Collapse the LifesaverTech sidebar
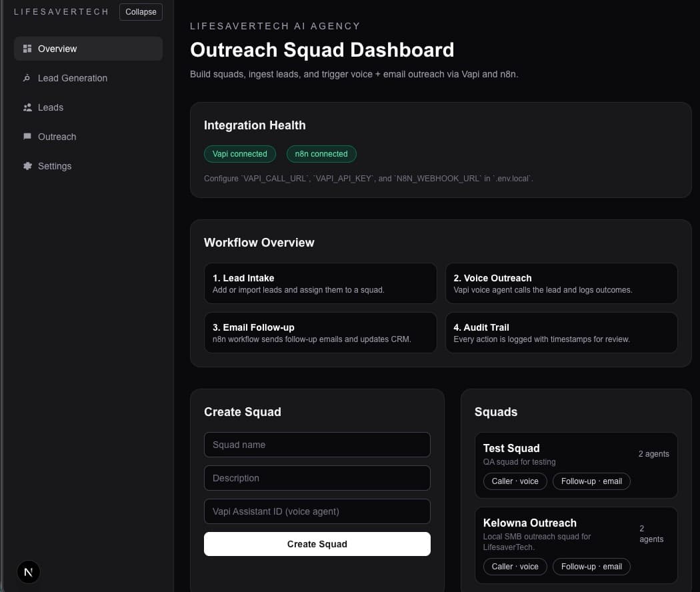The image size is (700, 592). pyautogui.click(x=141, y=11)
